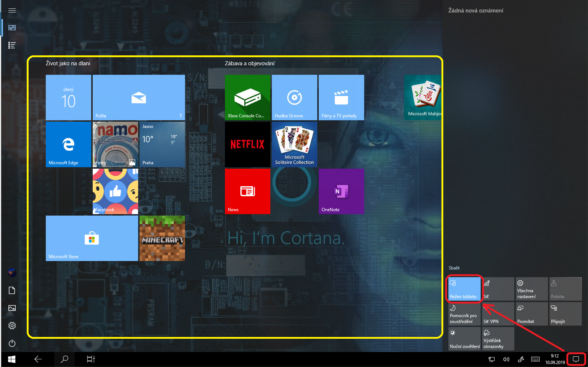Open Microsoft Solitaire Collection tile
The width and height of the screenshot is (588, 367).
[295, 144]
